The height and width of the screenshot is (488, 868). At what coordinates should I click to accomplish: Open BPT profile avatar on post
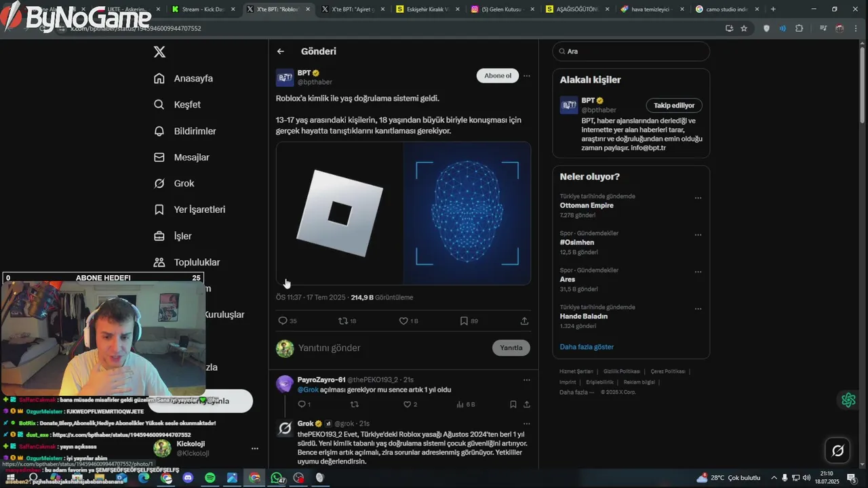pyautogui.click(x=285, y=77)
